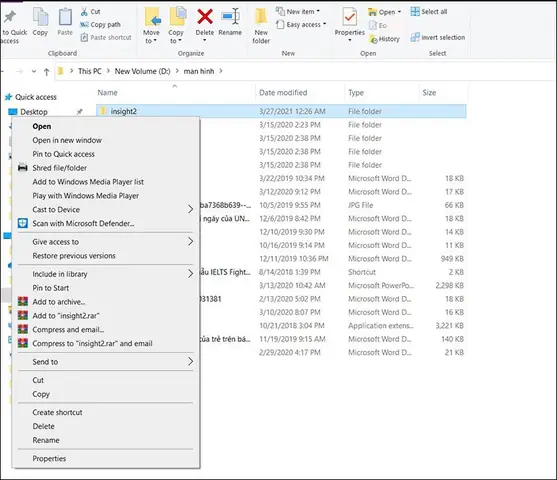Screen dimensions: 557x480
Task: Choose Rename in the context menu
Action: click(46, 440)
